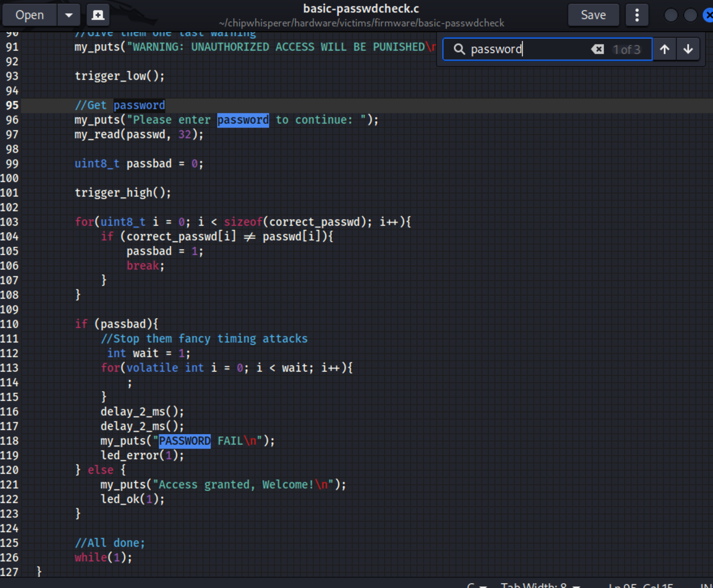Screen dimensions: 713x588
Task: Click 'int wait = 1;' on line 112
Action: (x=149, y=353)
